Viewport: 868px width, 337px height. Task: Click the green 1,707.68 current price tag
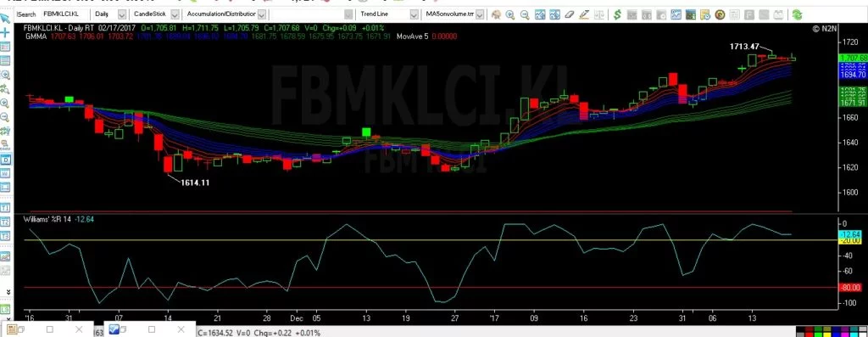click(x=853, y=58)
